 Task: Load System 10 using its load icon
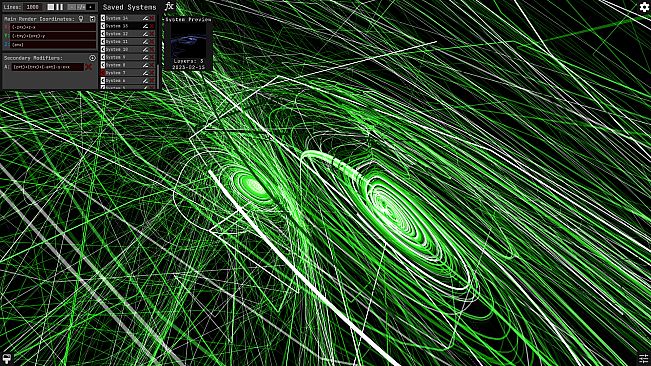103,49
